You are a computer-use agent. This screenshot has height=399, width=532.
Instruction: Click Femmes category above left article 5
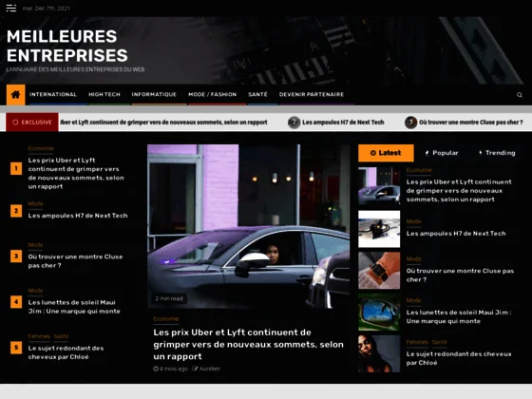tap(39, 336)
